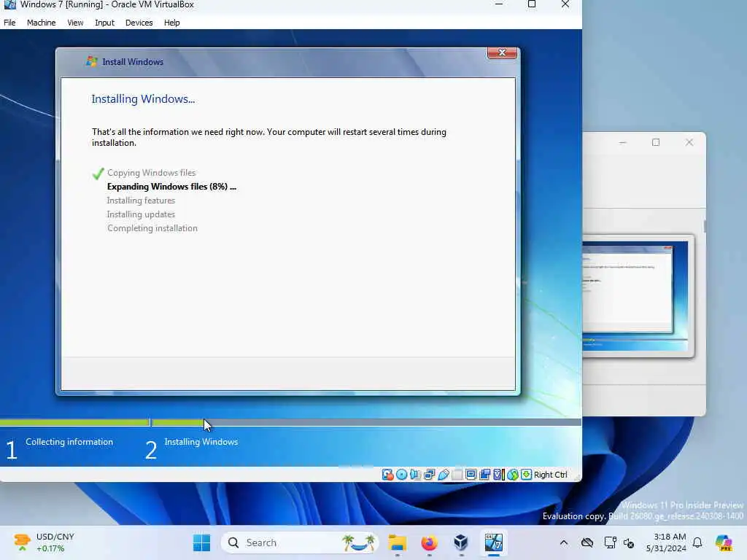Open the Help menu
The height and width of the screenshot is (560, 747).
click(171, 23)
